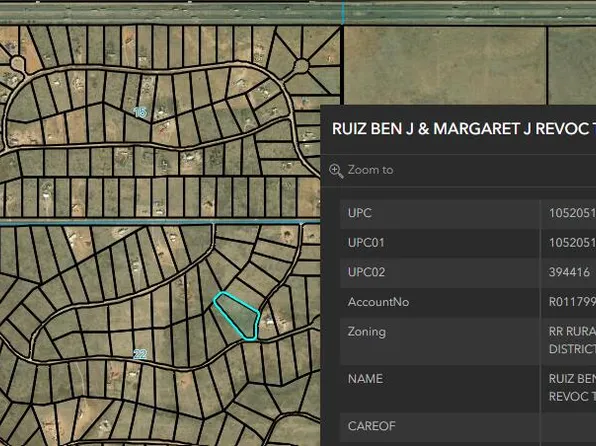Viewport: 596px width, 446px height.
Task: Click the large vacant parcel above the popup
Action: [x=445, y=65]
